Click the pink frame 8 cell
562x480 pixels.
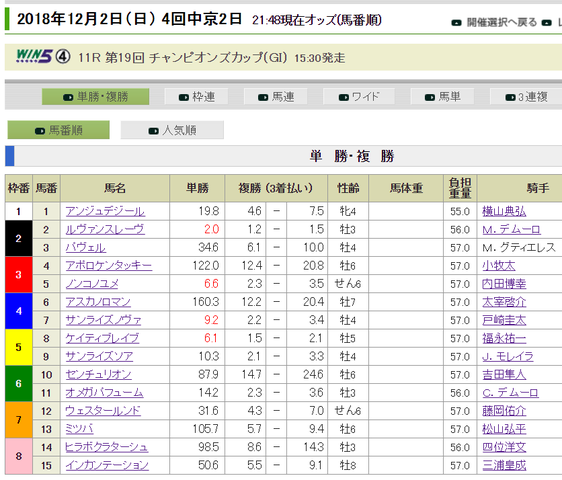[19, 456]
